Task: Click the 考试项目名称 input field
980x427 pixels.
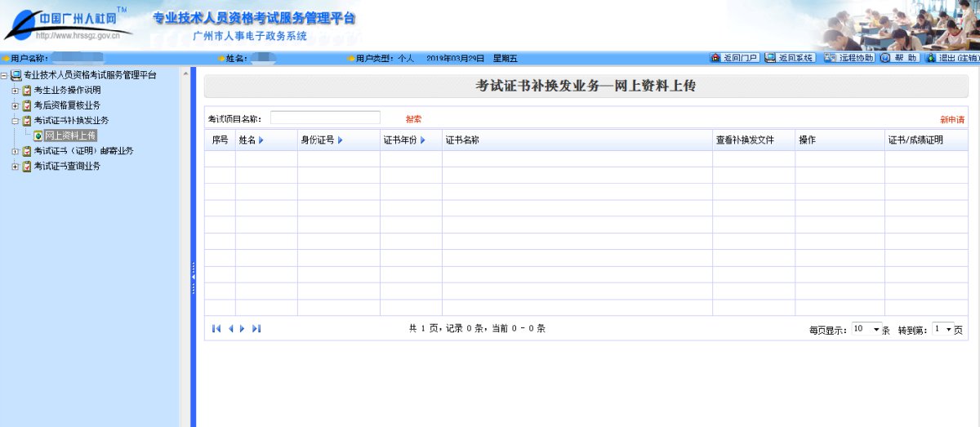Action: (x=325, y=118)
